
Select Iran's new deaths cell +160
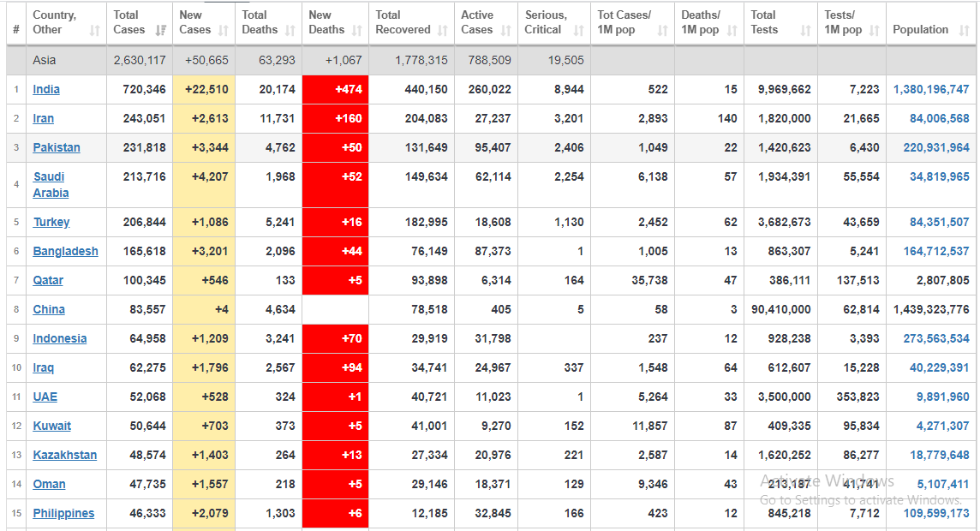336,118
